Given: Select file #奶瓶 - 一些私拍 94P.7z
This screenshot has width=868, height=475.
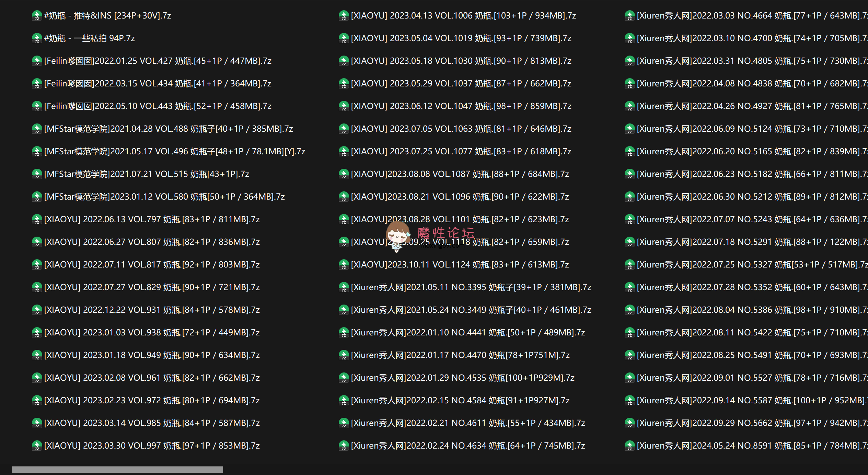Looking at the screenshot, I should [x=90, y=38].
